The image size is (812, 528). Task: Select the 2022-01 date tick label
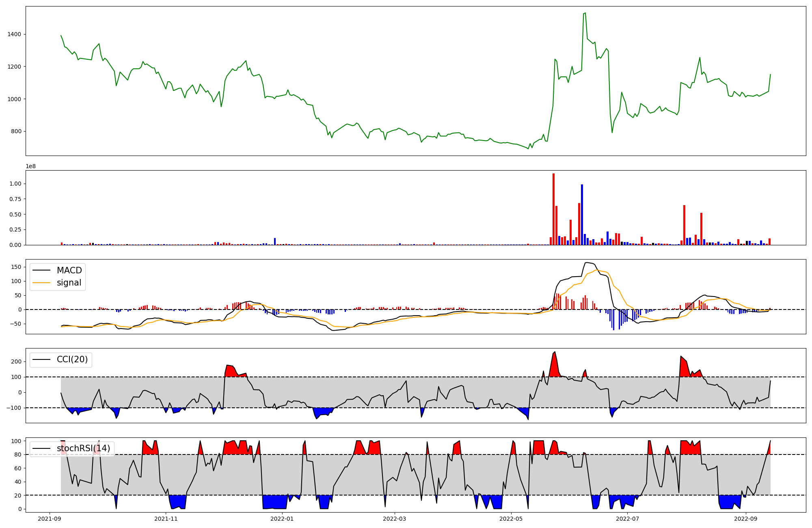282,519
